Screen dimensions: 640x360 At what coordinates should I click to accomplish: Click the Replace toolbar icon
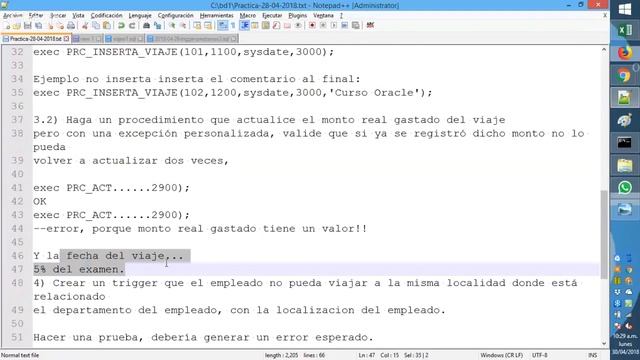(157, 26)
